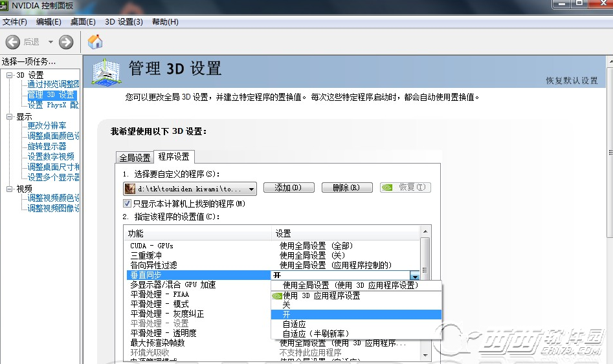Select 使用全局设置 (使用 3D 应用程序设置) option
613x364 pixels.
tap(356, 286)
